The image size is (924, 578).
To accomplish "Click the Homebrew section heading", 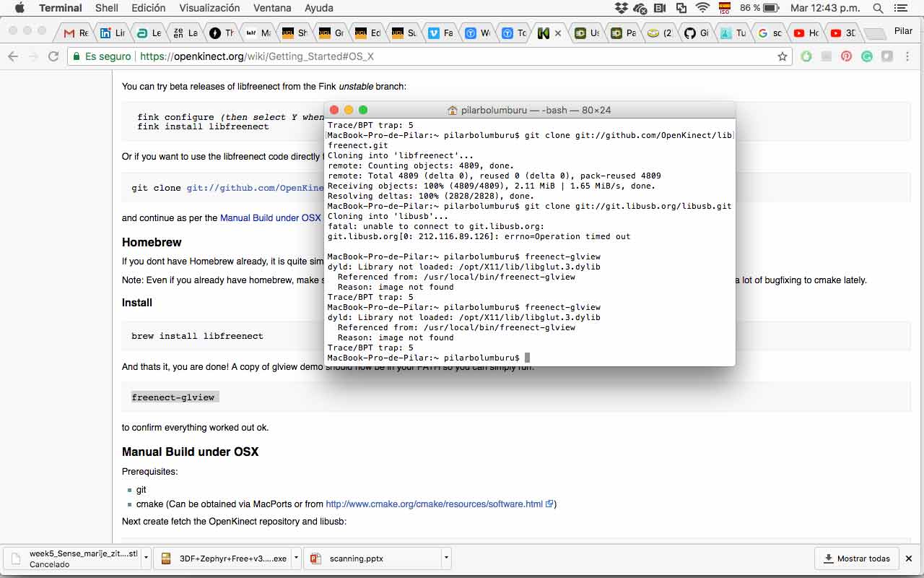I will pos(152,242).
